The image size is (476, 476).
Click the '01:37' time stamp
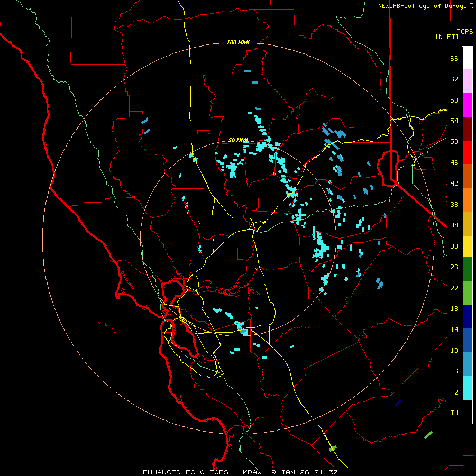coord(326,472)
